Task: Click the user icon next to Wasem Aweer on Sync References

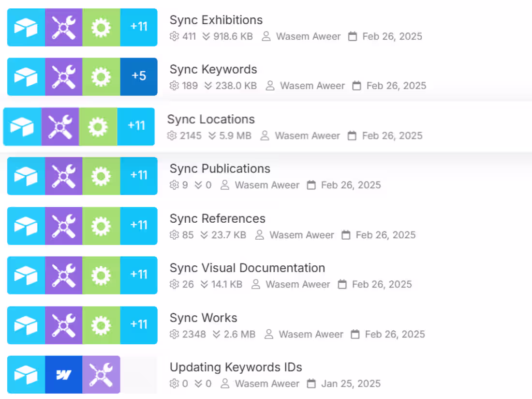Action: point(259,235)
